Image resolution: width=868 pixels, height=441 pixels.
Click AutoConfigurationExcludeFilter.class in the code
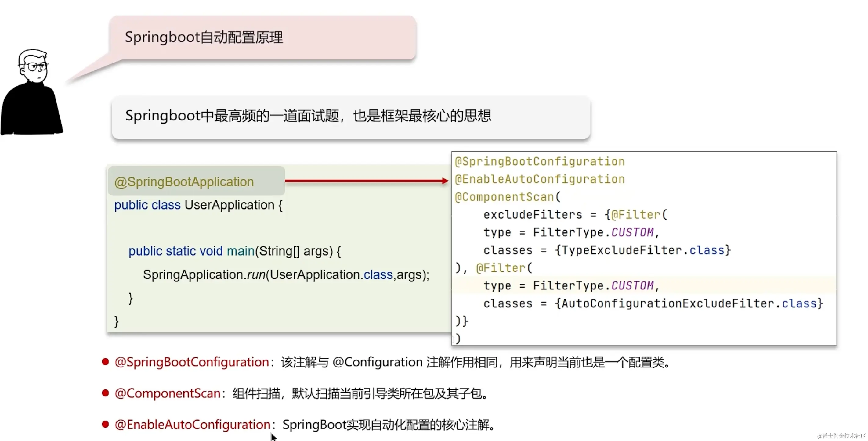(689, 303)
